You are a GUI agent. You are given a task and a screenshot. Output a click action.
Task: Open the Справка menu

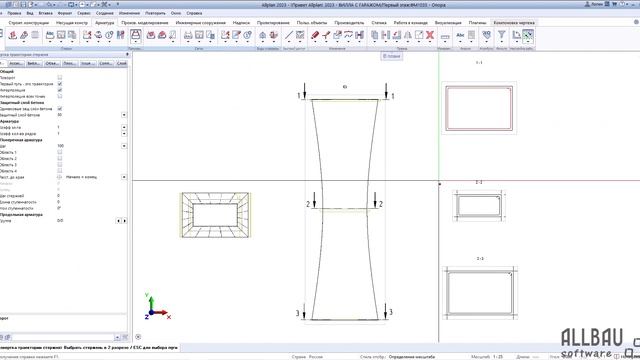(x=194, y=13)
